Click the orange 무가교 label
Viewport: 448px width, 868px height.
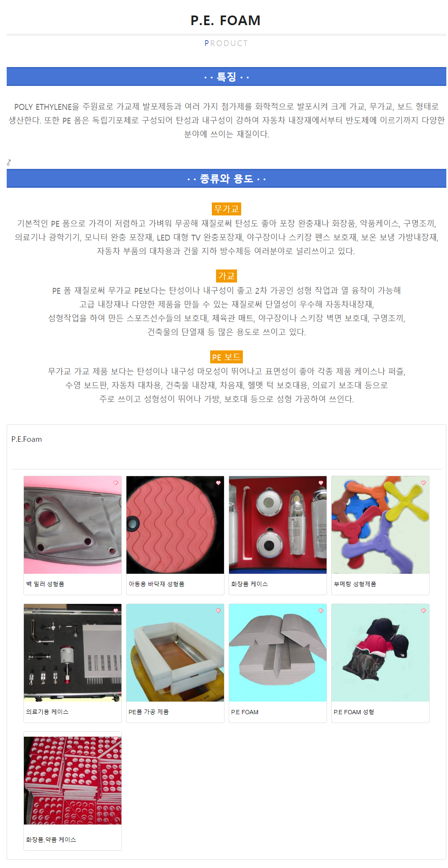point(227,209)
